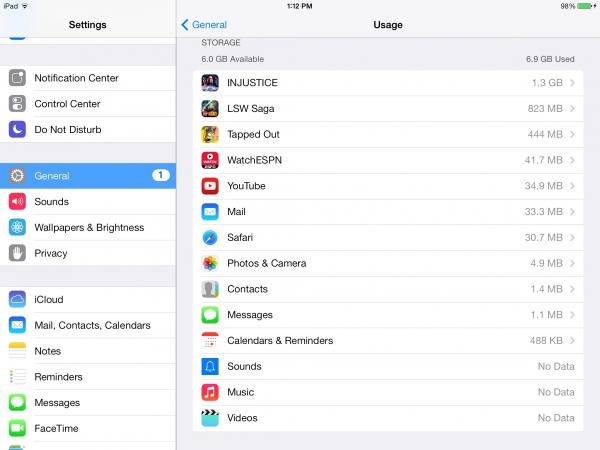Tap the WatchESPN app icon
The height and width of the screenshot is (450, 600).
(210, 160)
